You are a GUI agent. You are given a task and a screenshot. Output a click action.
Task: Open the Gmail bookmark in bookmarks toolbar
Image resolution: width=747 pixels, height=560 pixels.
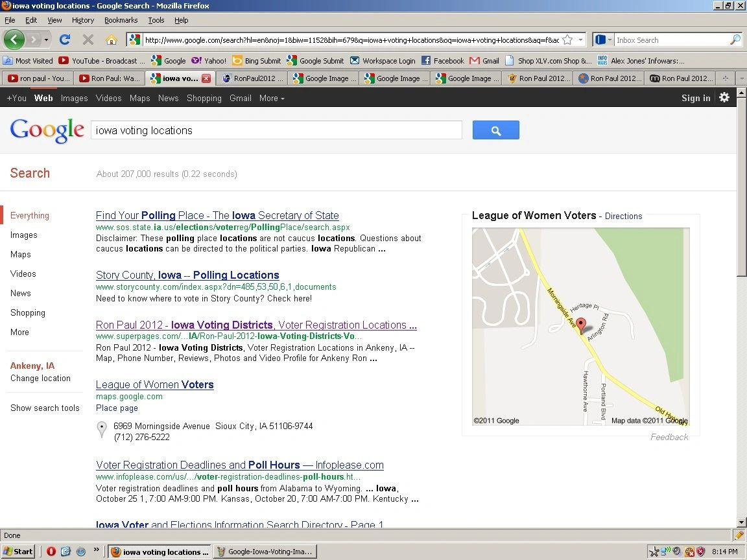[x=484, y=60]
